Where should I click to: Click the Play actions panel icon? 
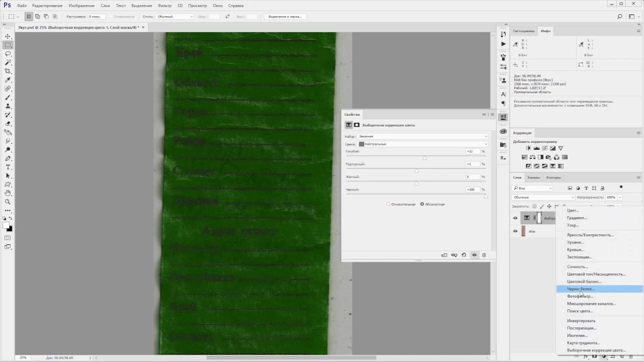pyautogui.click(x=503, y=44)
